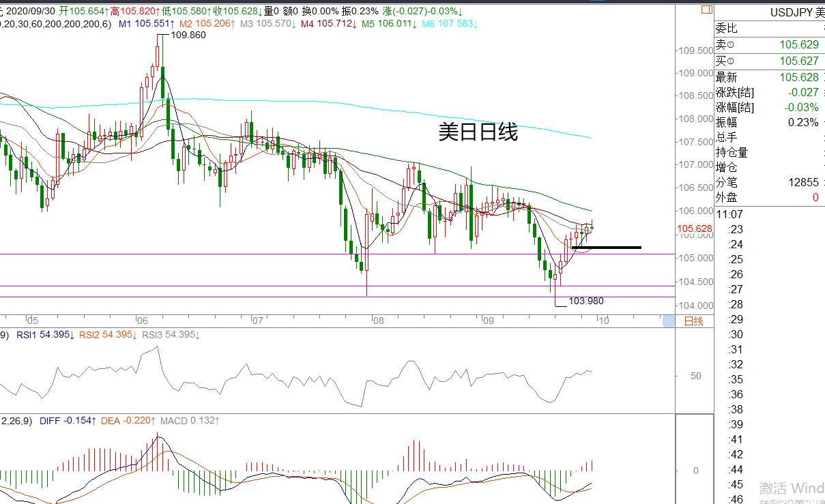Click the 振幅 value 0.23%

pyautogui.click(x=803, y=123)
